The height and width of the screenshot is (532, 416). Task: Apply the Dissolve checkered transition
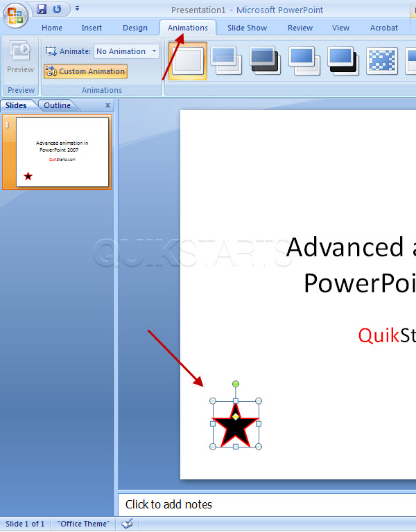(382, 61)
